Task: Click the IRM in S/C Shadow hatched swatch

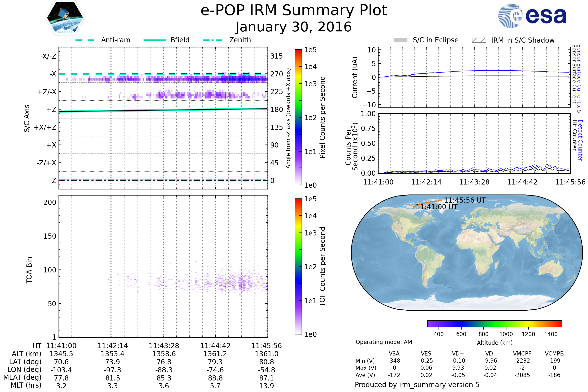Action: (x=479, y=40)
